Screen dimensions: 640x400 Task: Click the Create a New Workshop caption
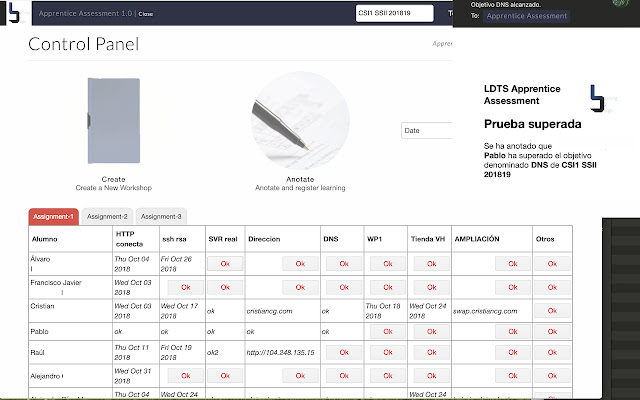pyautogui.click(x=113, y=188)
